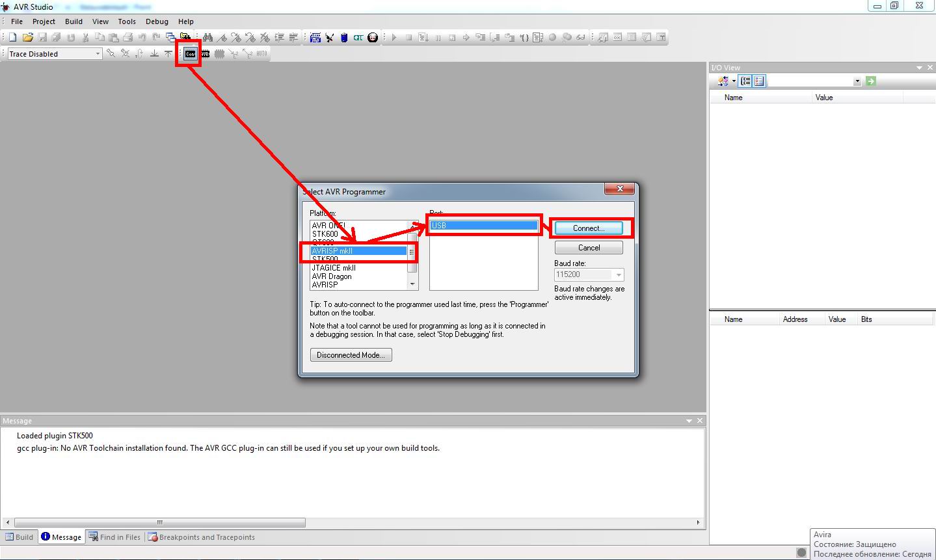Open the I/O View filter icon dropdown arrow
Viewport: 936px width, 560px height.
pyautogui.click(x=734, y=81)
